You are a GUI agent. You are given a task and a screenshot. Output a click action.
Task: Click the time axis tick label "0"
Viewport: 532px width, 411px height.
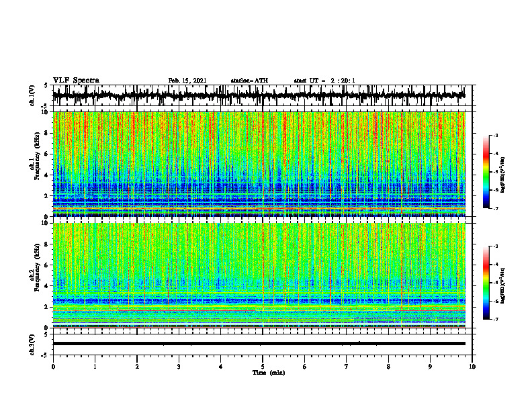coord(53,367)
